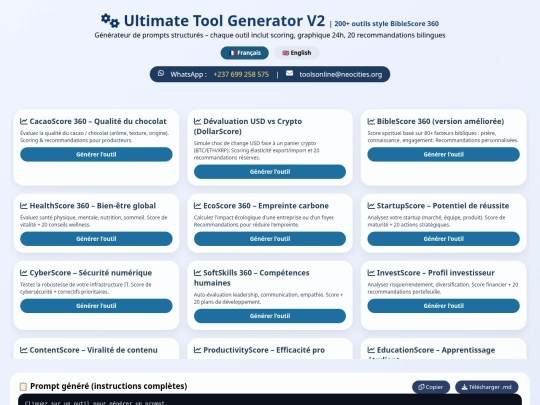Viewport: 540px width, 405px height.
Task: Open email link toolsonline@neocities.org
Action: 341,74
